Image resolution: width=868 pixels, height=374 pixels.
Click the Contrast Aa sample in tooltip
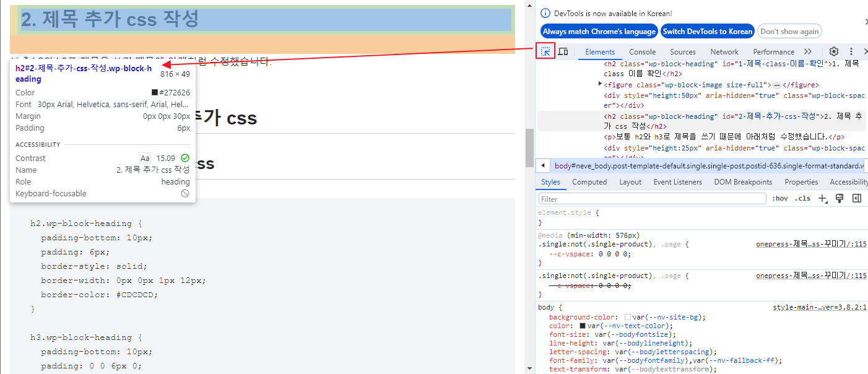pyautogui.click(x=145, y=159)
